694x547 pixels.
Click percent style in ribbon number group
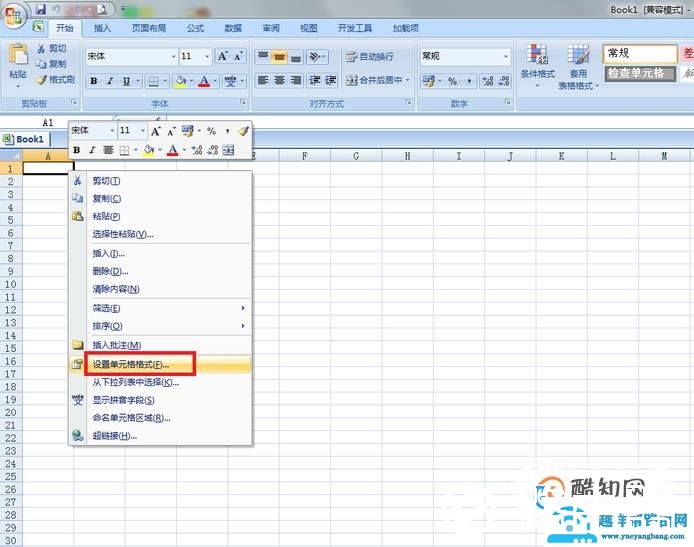click(x=452, y=81)
